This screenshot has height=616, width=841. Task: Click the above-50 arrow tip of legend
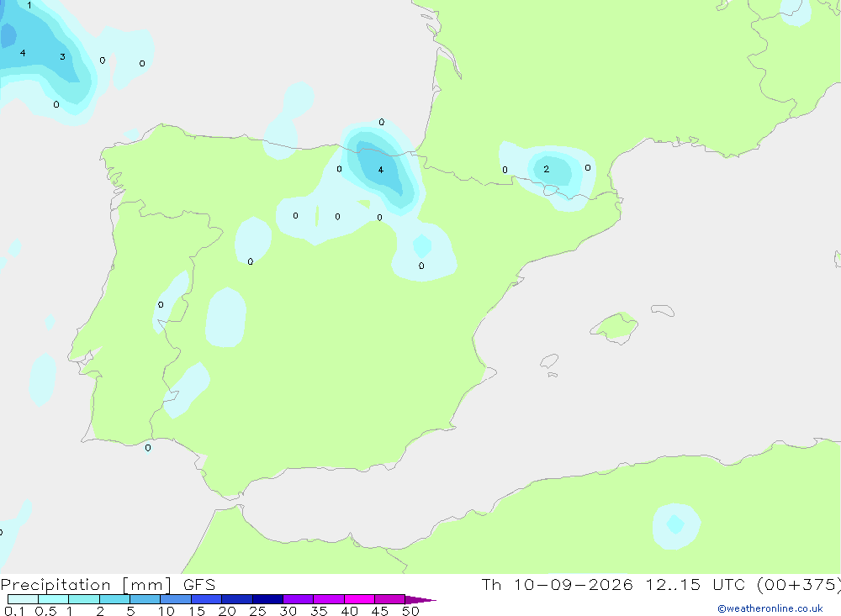pyautogui.click(x=420, y=599)
